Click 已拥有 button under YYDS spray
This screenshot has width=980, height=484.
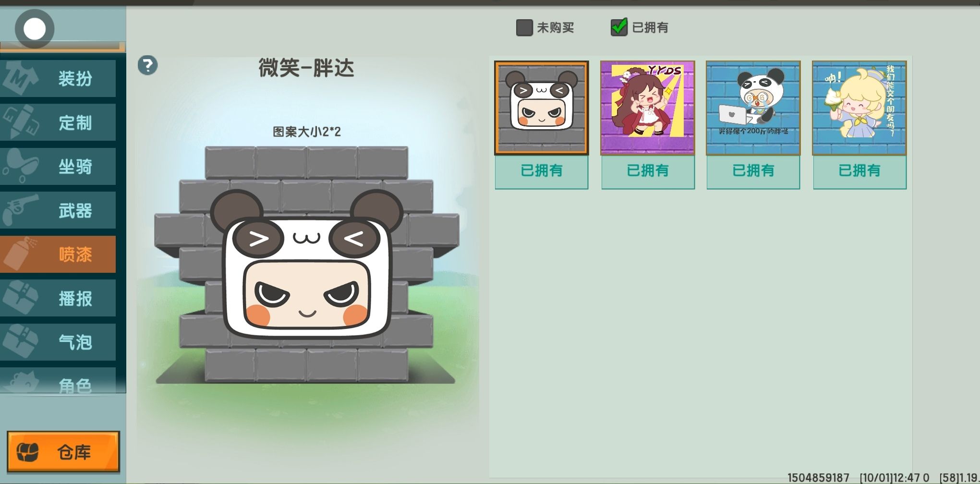pos(648,171)
